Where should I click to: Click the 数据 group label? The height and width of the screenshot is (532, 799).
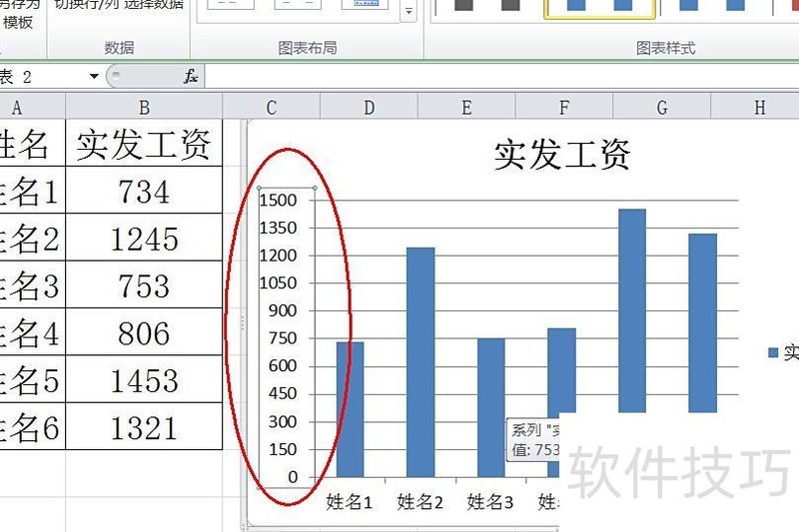tap(119, 48)
